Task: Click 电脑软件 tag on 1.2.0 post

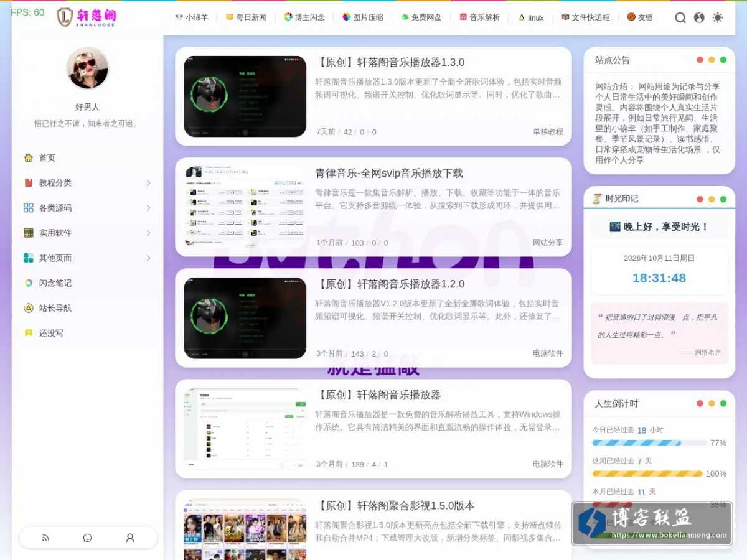Action: (x=548, y=353)
